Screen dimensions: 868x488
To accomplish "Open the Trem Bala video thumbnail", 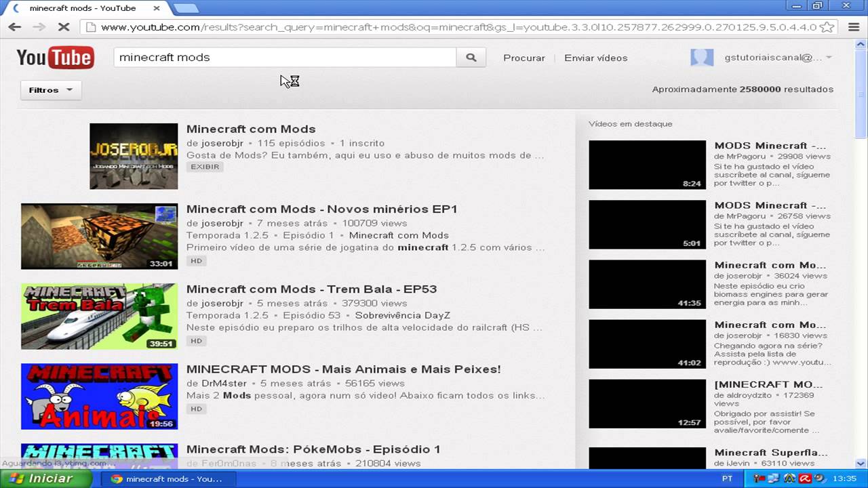I will coord(99,316).
